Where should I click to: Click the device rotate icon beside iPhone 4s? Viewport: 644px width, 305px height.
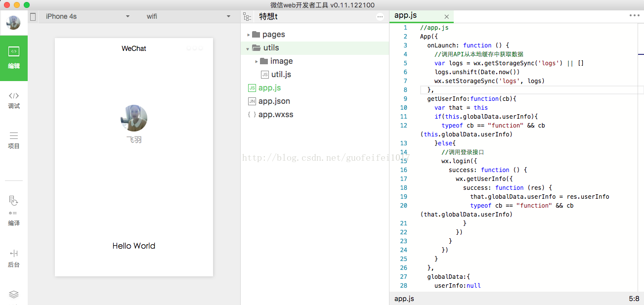pos(33,17)
